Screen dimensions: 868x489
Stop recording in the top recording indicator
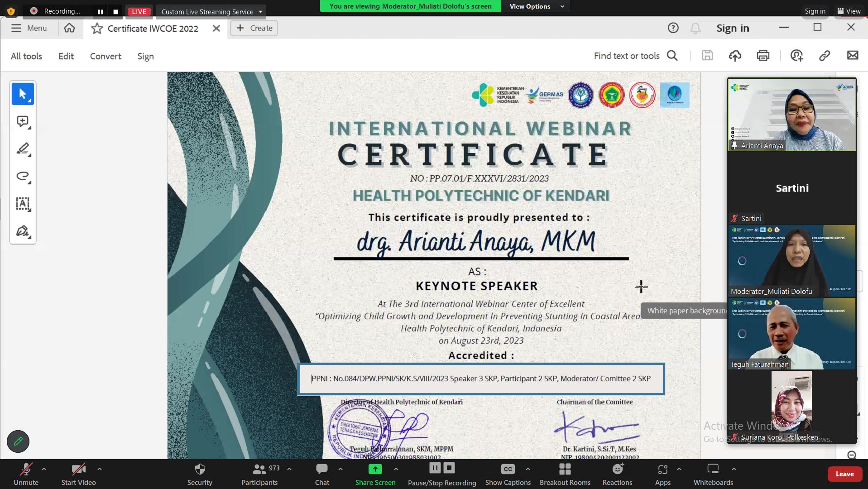115,11
